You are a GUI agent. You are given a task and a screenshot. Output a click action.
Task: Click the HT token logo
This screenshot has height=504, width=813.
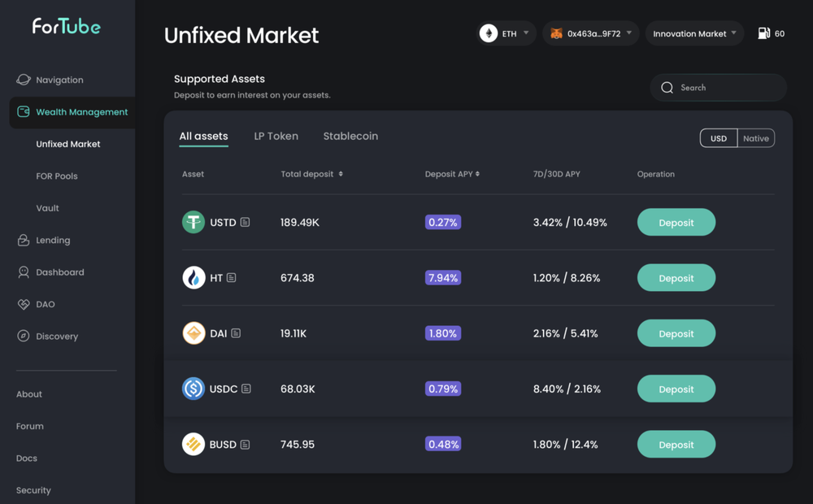tap(193, 278)
